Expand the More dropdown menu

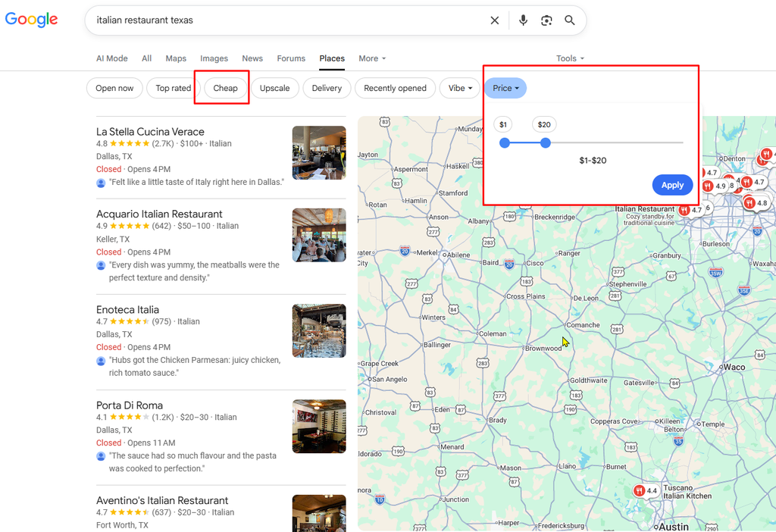pyautogui.click(x=372, y=58)
